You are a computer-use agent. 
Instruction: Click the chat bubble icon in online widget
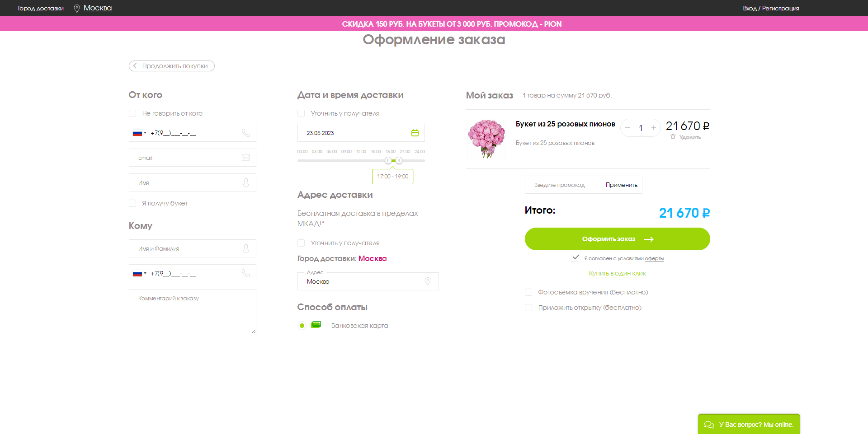[709, 425]
